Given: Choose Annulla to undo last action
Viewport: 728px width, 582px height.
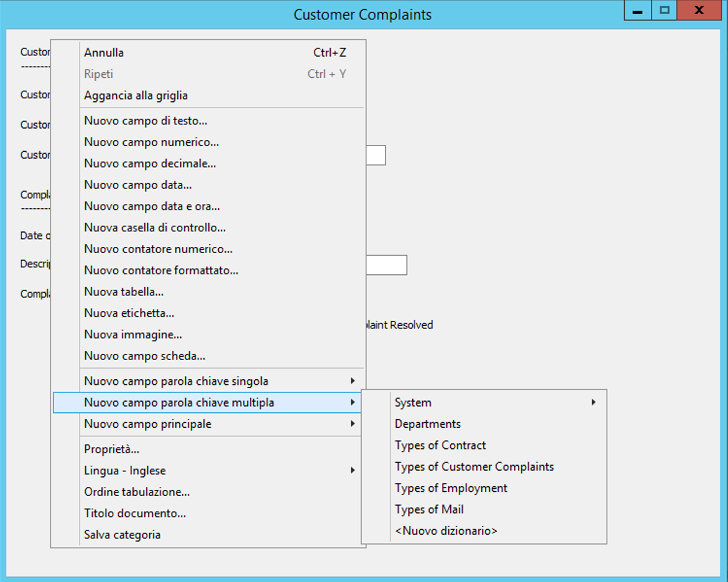Looking at the screenshot, I should pyautogui.click(x=208, y=52).
